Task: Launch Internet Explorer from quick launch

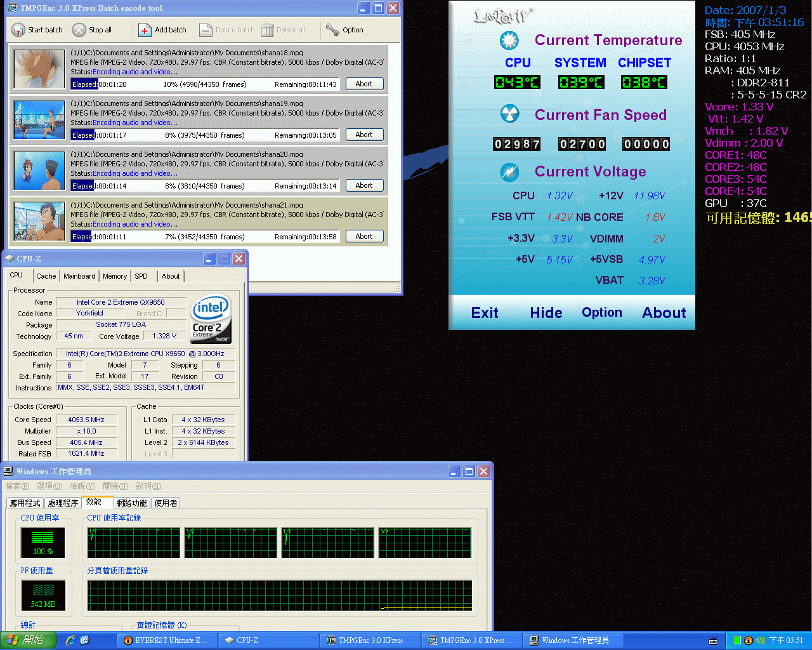Action: 70,640
